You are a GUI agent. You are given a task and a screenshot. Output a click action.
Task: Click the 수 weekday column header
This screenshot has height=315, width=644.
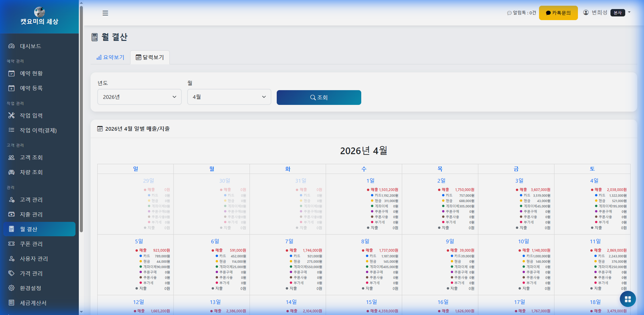(x=364, y=169)
